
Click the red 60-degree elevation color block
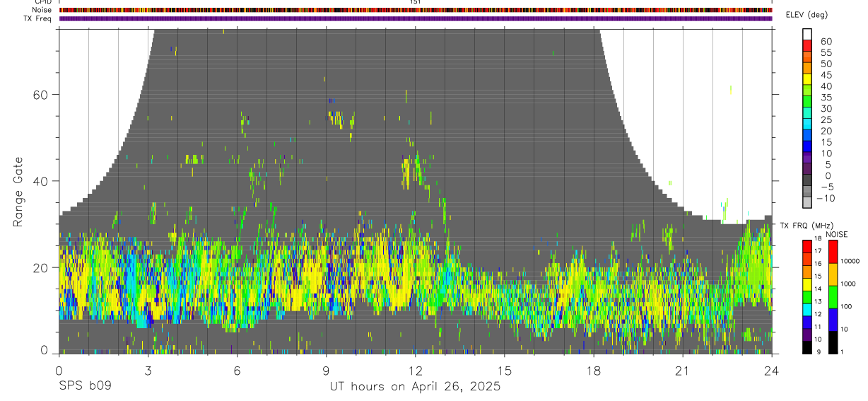click(x=807, y=46)
